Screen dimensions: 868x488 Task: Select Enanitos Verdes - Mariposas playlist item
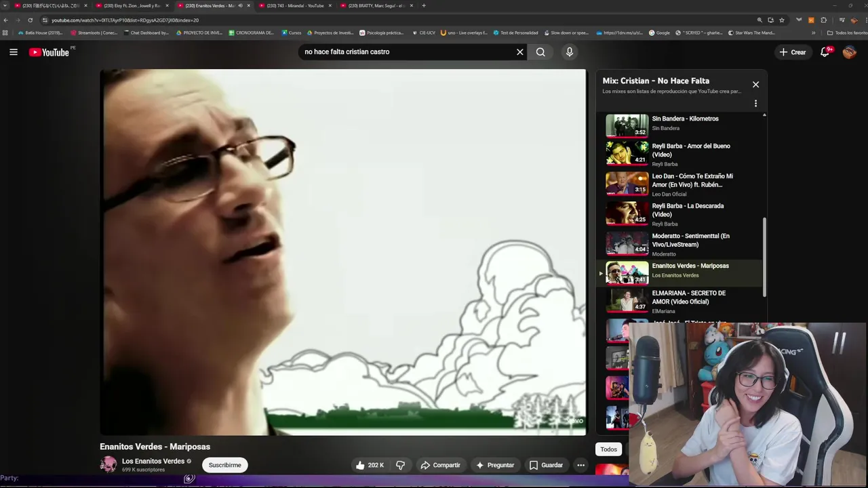[680, 273]
